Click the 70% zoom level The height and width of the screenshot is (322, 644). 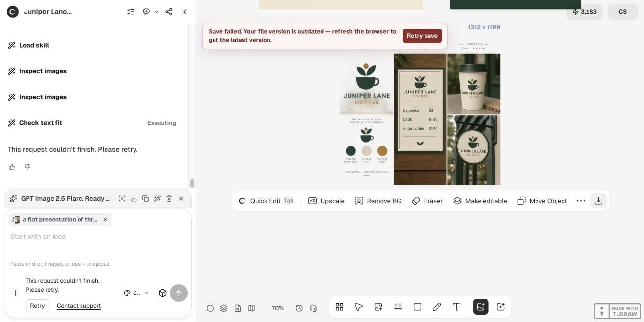click(x=278, y=308)
